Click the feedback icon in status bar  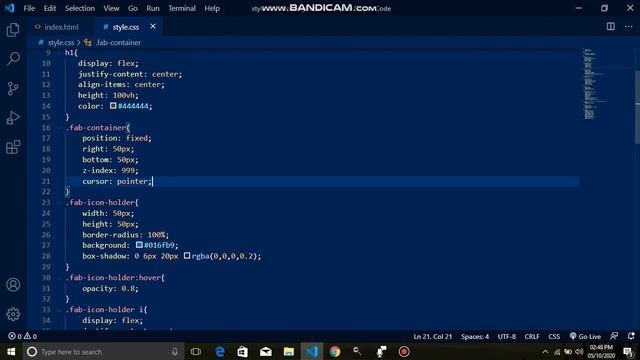point(614,336)
